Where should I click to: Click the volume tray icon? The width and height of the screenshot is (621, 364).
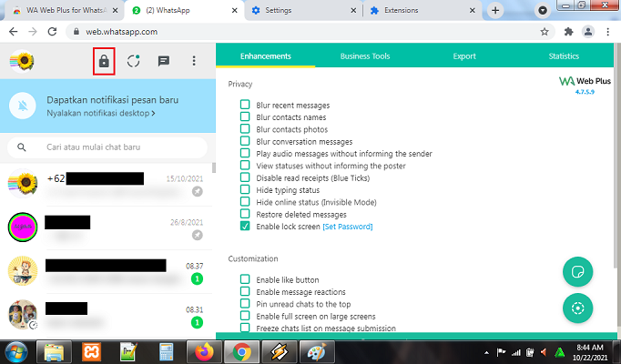545,352
